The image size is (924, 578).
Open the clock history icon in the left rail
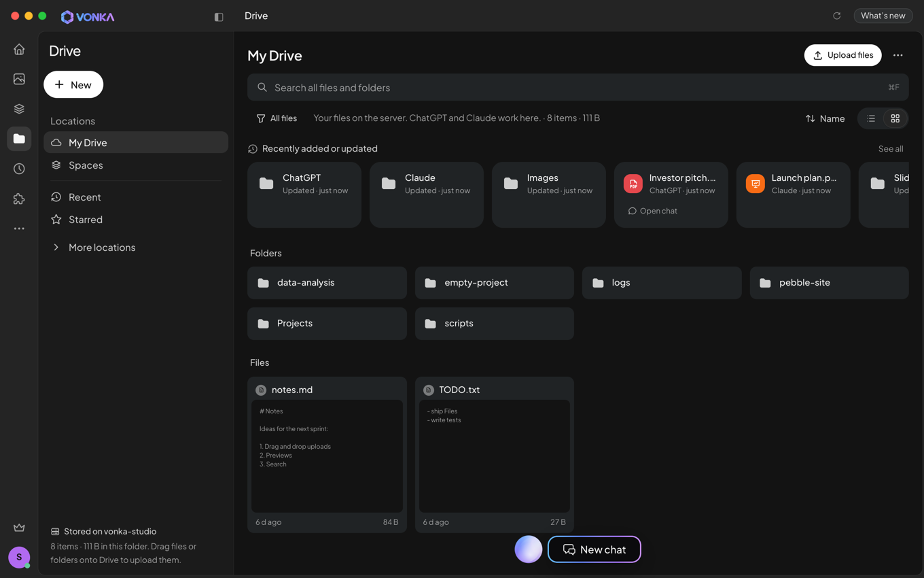[x=19, y=169]
